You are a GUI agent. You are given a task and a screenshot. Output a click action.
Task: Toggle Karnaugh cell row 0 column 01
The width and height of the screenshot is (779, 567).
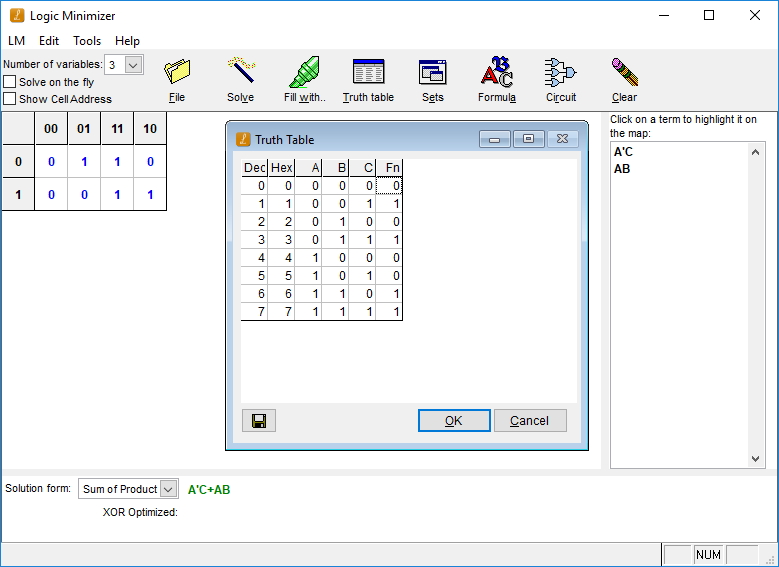pos(84,162)
